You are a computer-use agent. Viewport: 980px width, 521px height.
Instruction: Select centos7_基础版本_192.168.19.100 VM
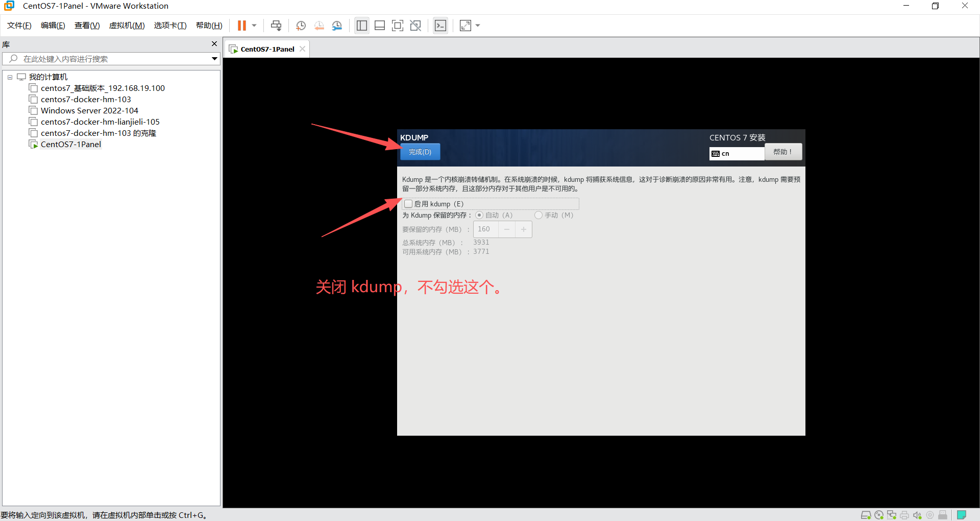click(103, 88)
